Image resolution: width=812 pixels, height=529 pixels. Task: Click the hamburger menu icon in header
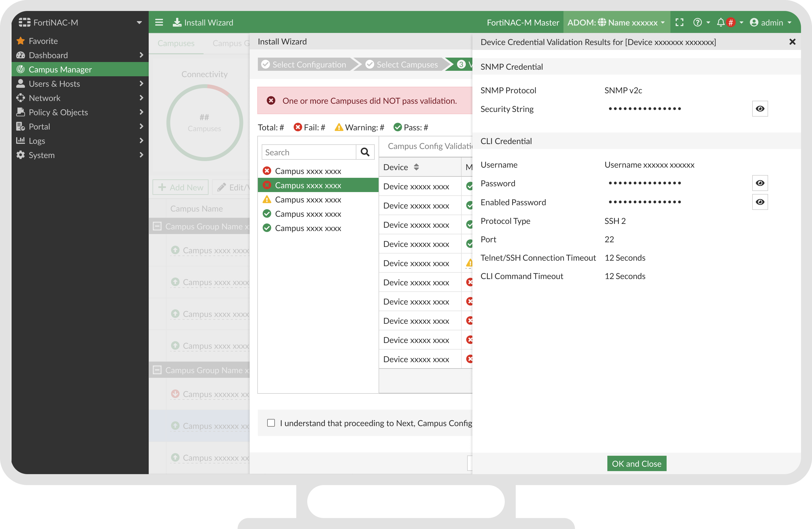point(159,22)
